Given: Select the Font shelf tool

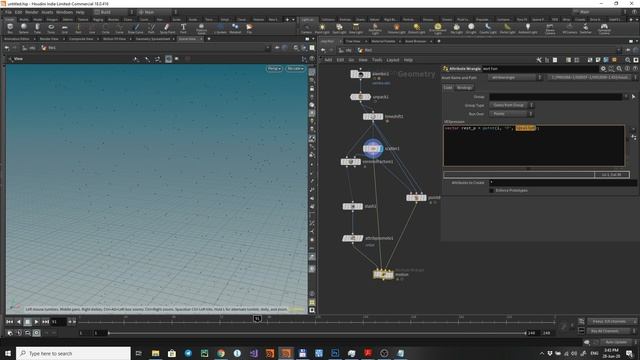Looking at the screenshot, I should coord(183,28).
